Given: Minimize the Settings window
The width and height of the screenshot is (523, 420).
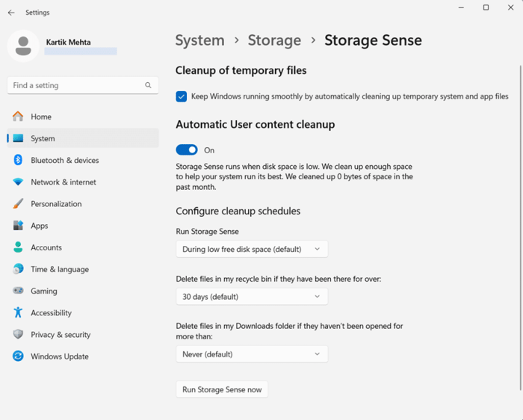Looking at the screenshot, I should pos(461,7).
